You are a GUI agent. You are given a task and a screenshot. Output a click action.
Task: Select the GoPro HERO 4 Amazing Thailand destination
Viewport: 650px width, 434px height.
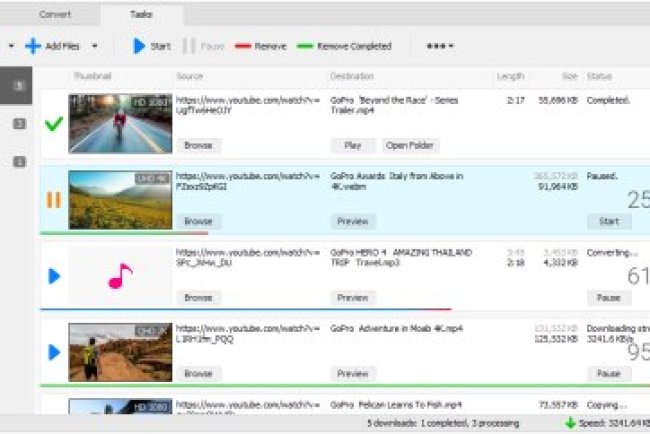[401, 257]
